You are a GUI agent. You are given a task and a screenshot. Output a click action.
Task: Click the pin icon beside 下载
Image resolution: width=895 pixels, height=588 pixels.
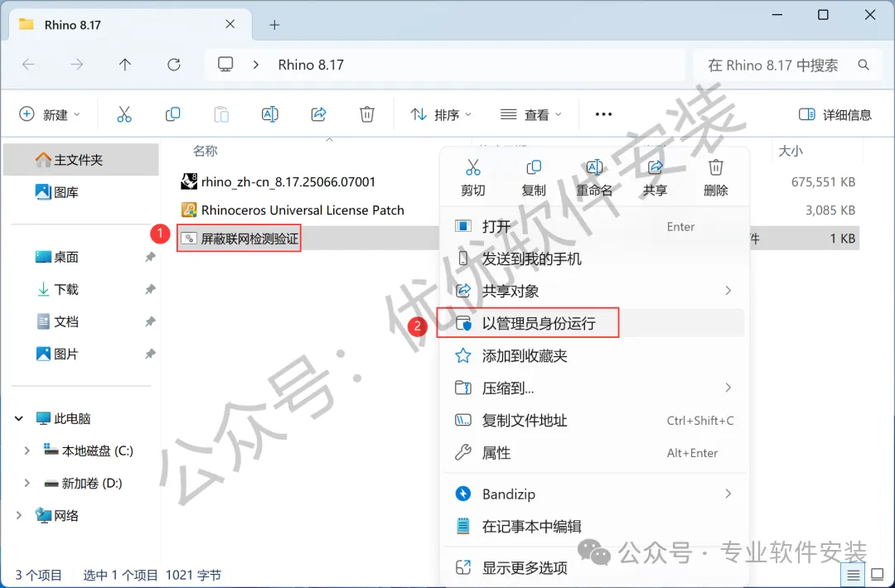point(149,290)
